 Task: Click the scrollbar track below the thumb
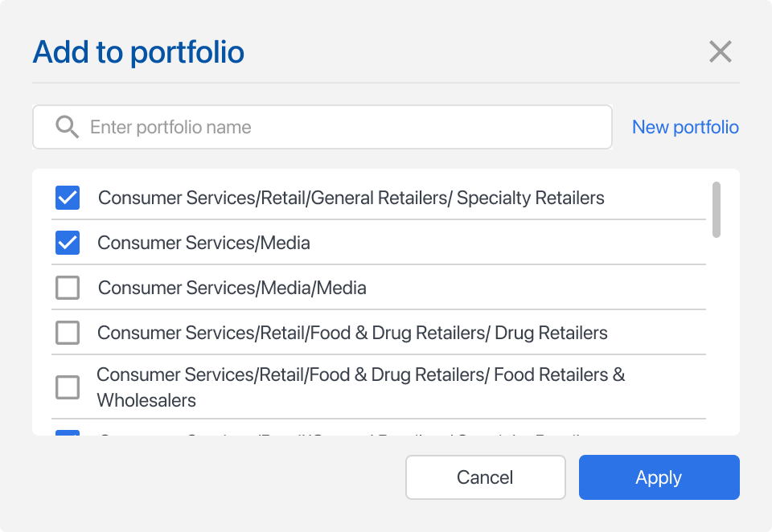pos(716,338)
